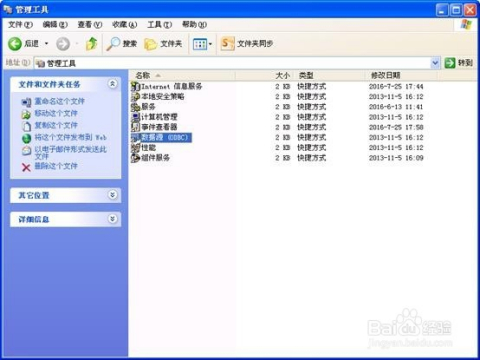Click the date 2016-7-25 17:58

click(396, 127)
